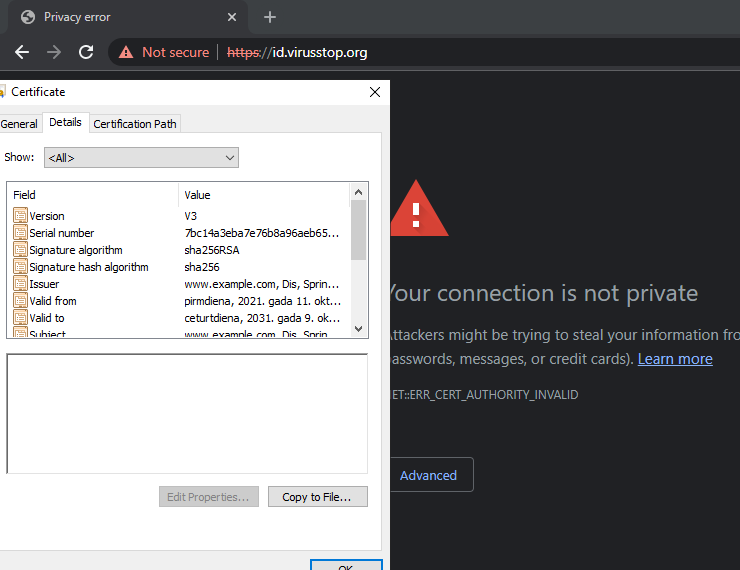The height and width of the screenshot is (570, 740).
Task: Click the ceturtdiena, 2031 Valid to value
Action: [x=262, y=318]
